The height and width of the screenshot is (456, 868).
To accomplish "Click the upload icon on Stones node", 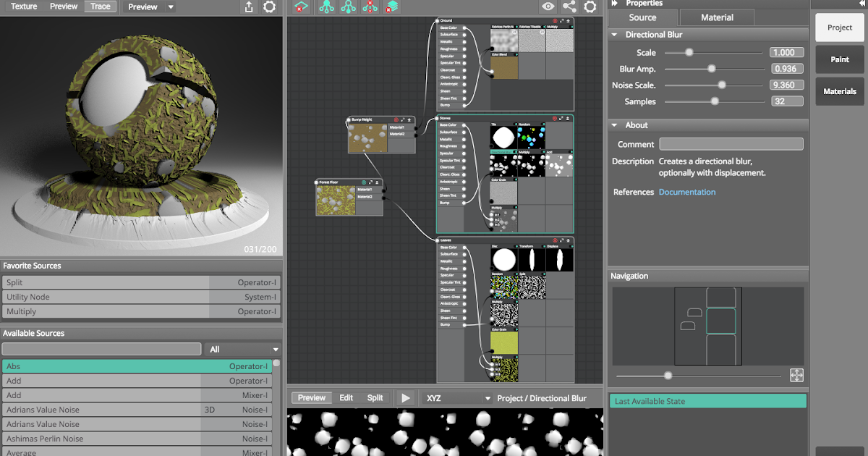I will 569,118.
